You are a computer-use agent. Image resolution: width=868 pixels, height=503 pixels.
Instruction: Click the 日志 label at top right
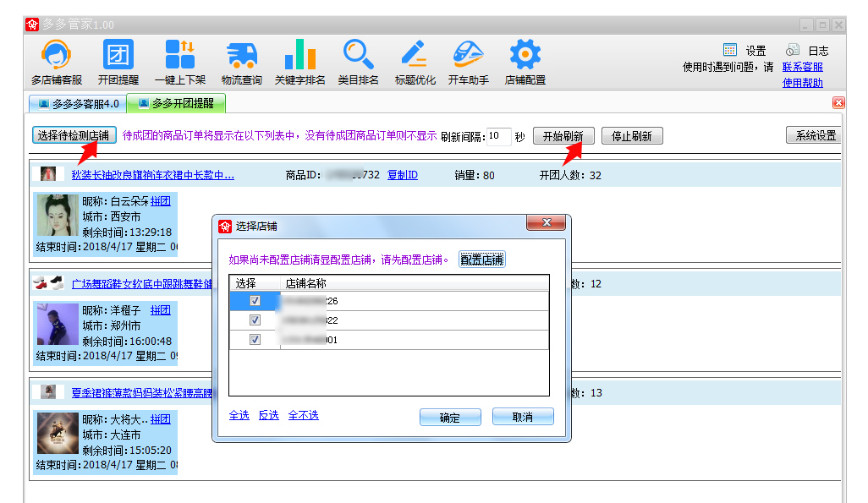click(x=818, y=51)
